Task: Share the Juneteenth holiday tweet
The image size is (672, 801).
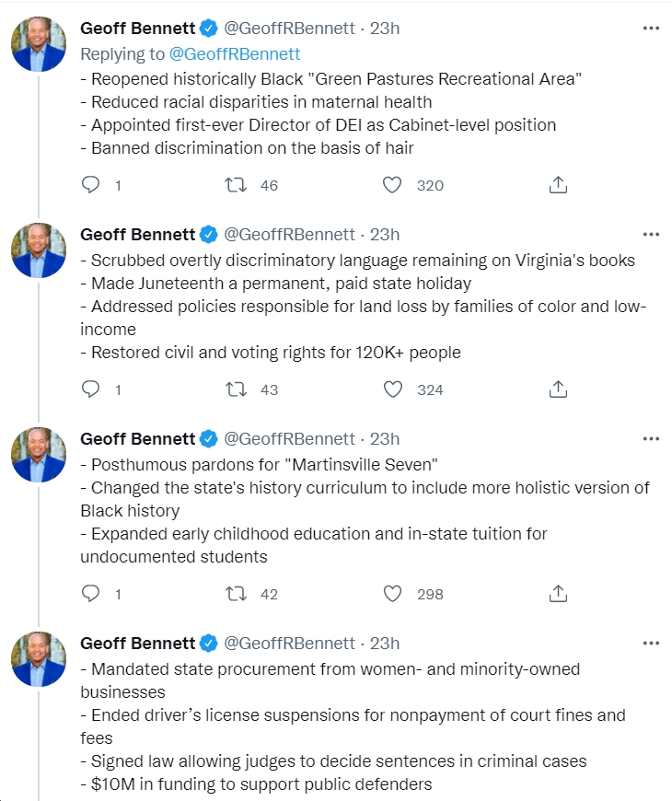Action: [558, 389]
